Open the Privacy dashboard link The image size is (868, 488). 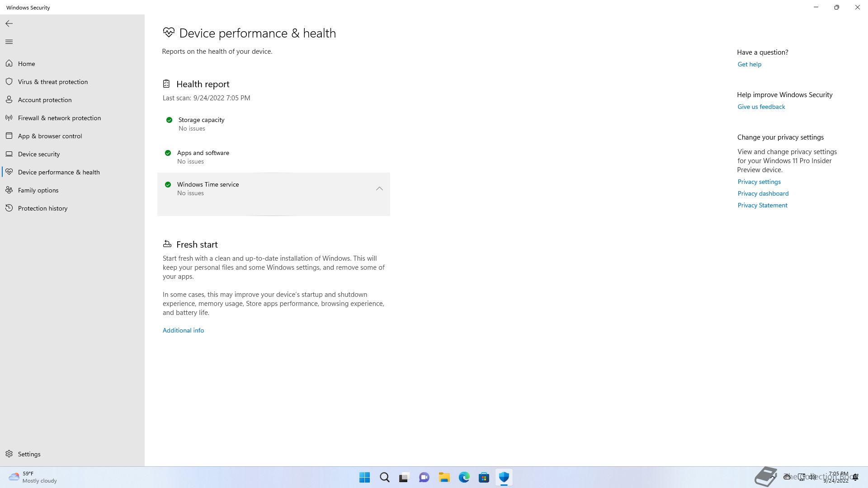pyautogui.click(x=763, y=193)
